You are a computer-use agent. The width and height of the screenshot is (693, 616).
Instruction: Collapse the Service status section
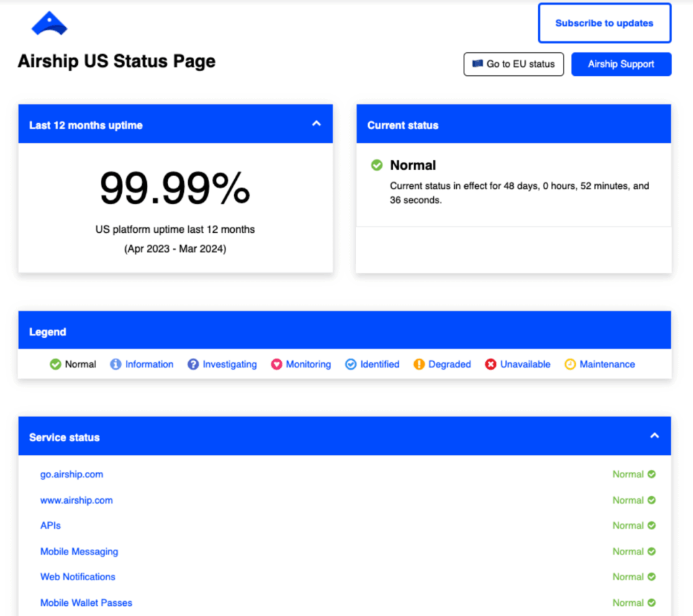(654, 436)
